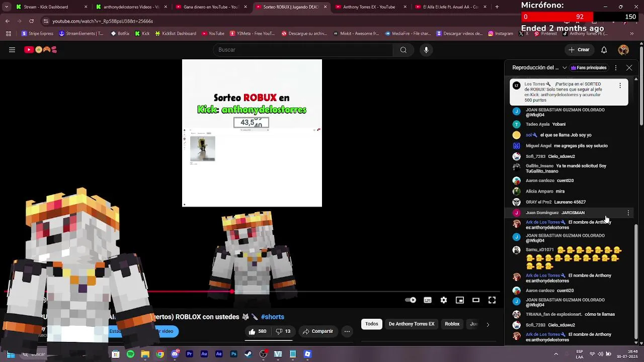Open Instagram bookmark
The height and width of the screenshot is (362, 644).
click(x=501, y=34)
